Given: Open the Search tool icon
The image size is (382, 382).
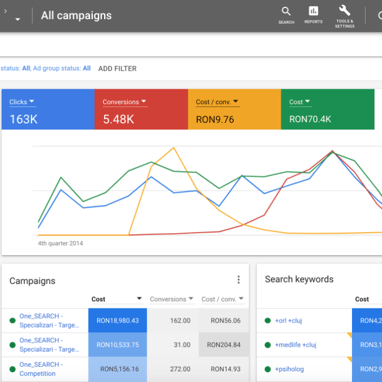Looking at the screenshot, I should (286, 15).
